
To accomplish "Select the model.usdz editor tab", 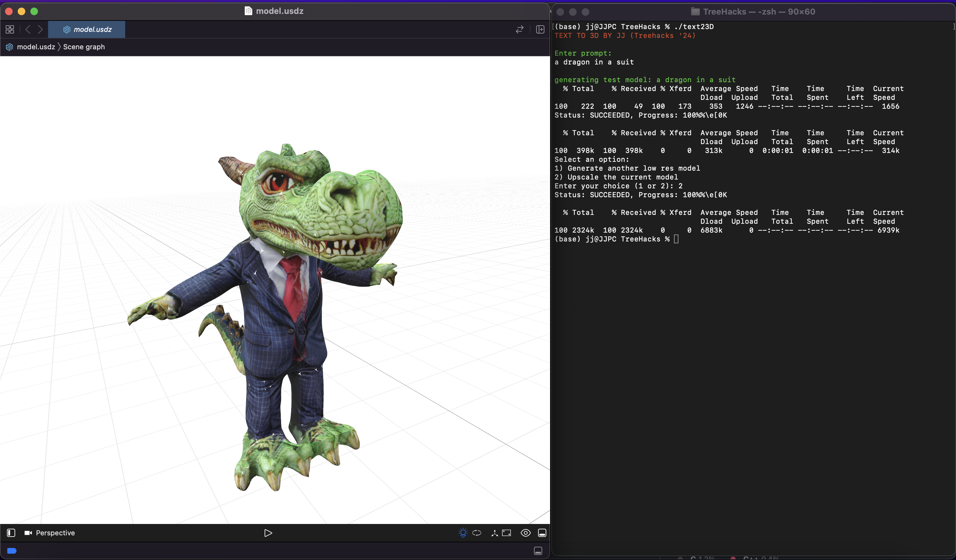I will (87, 29).
